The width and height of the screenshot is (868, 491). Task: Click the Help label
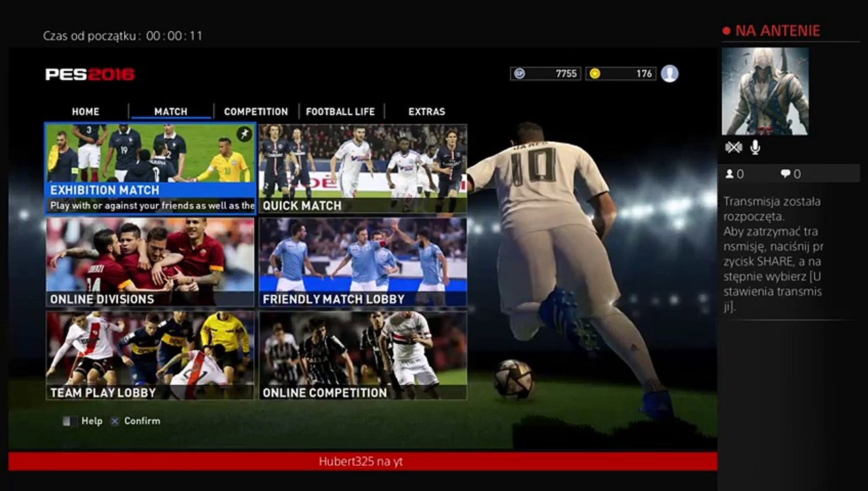tap(92, 421)
